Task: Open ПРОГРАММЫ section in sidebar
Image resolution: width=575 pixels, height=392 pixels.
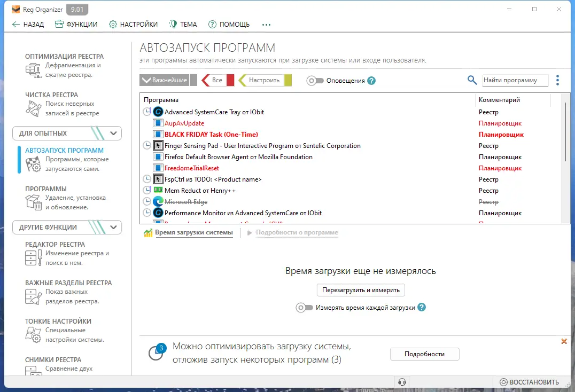Action: [x=46, y=189]
